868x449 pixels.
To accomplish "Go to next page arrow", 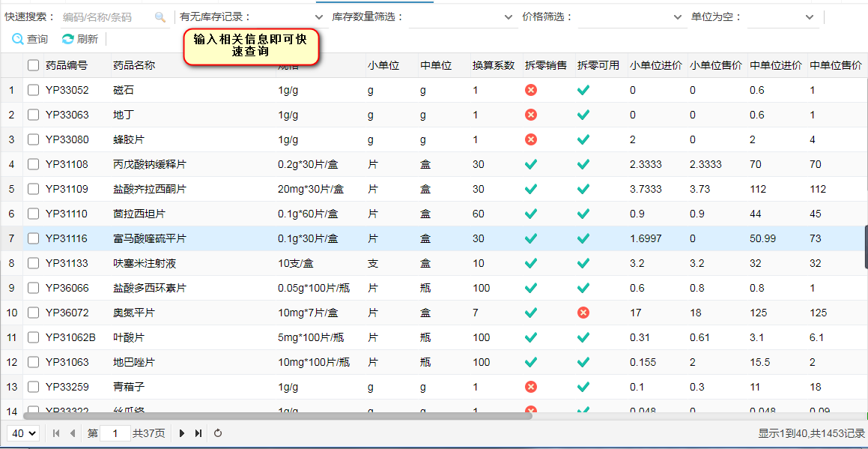I will (182, 433).
